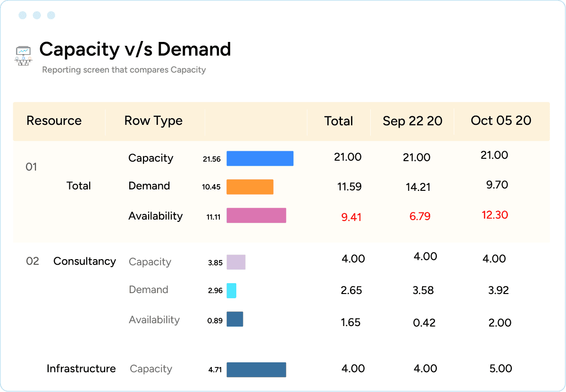Click the Capacity bar for Infrastructure
Viewport: 566px width, 392px height.
pos(256,369)
